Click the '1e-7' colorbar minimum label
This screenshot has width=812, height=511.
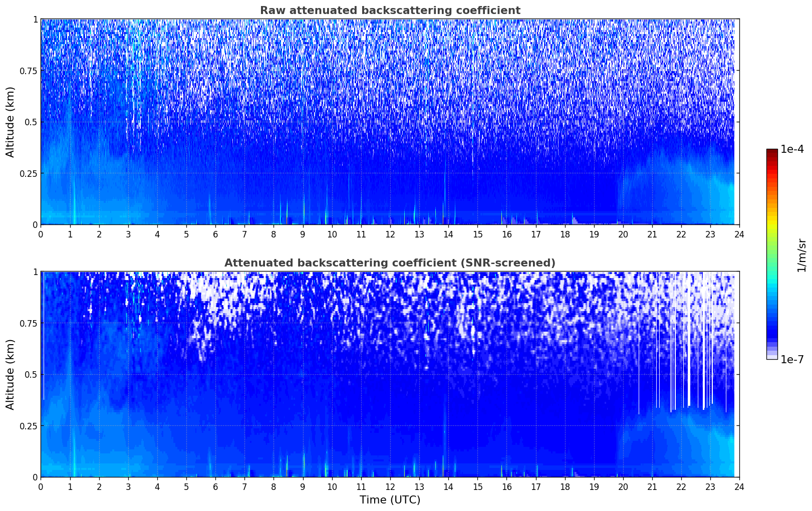791,360
